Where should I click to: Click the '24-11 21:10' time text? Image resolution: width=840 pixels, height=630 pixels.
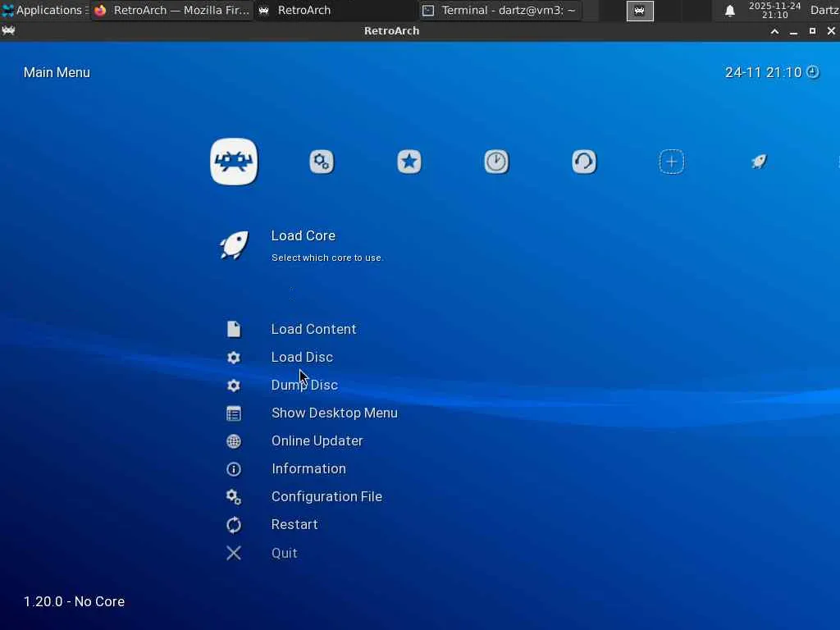(x=764, y=72)
